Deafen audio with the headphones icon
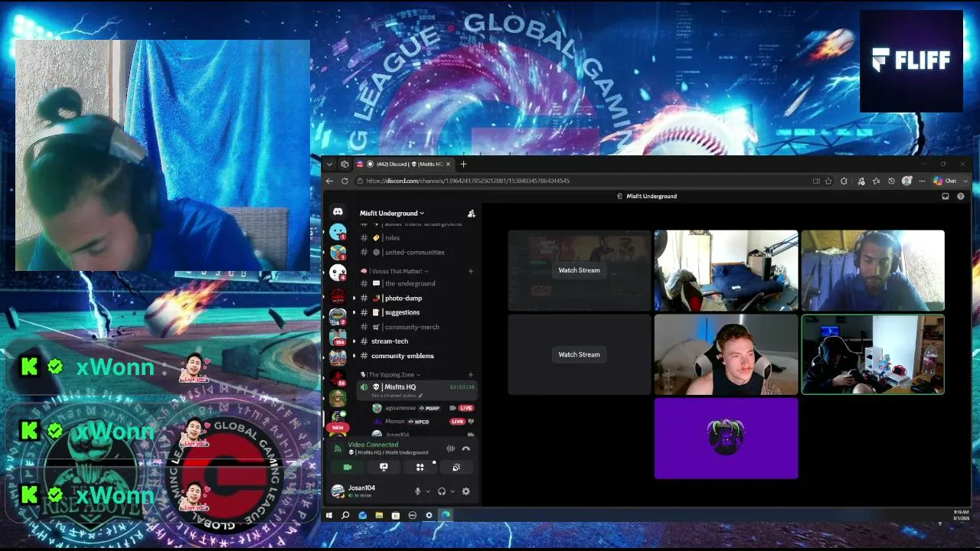The height and width of the screenshot is (551, 980). tap(442, 491)
